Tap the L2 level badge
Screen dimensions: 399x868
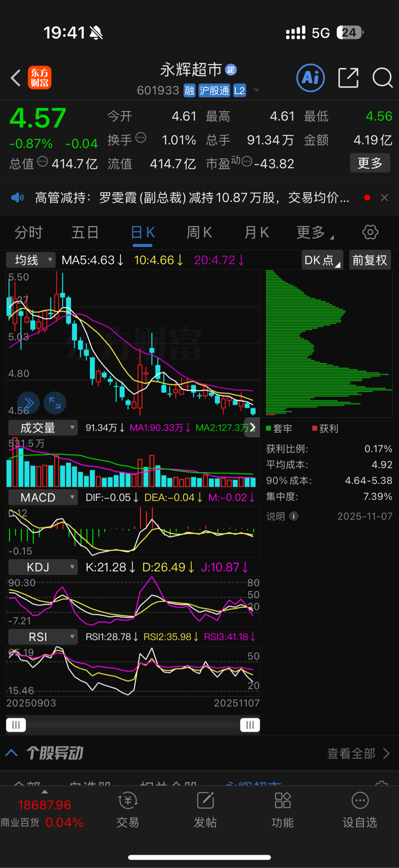pyautogui.click(x=240, y=90)
